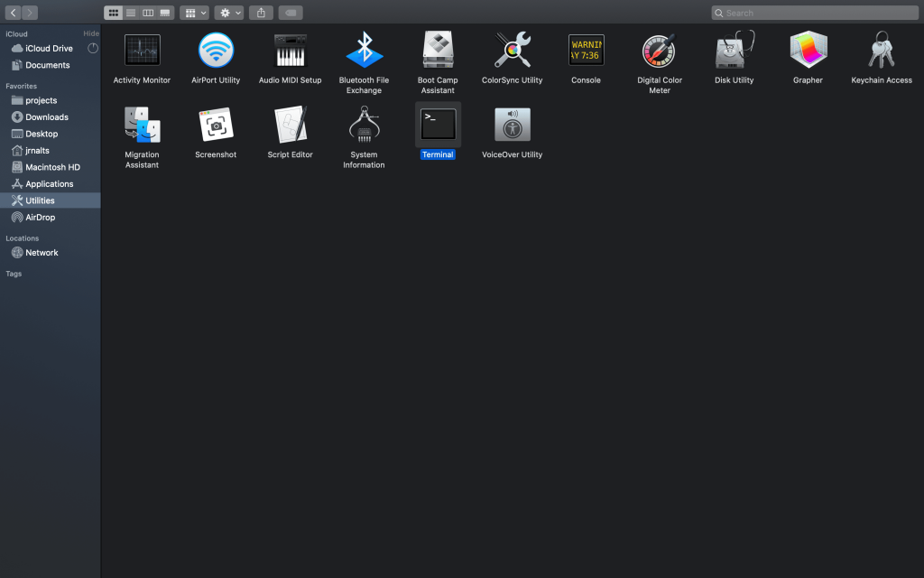Click the Screenshot name label
This screenshot has height=578, width=924.
(x=216, y=154)
